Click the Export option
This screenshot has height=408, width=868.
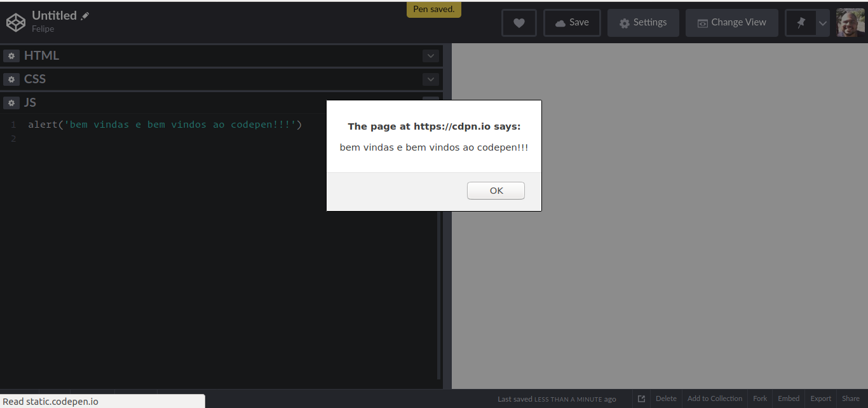click(820, 398)
